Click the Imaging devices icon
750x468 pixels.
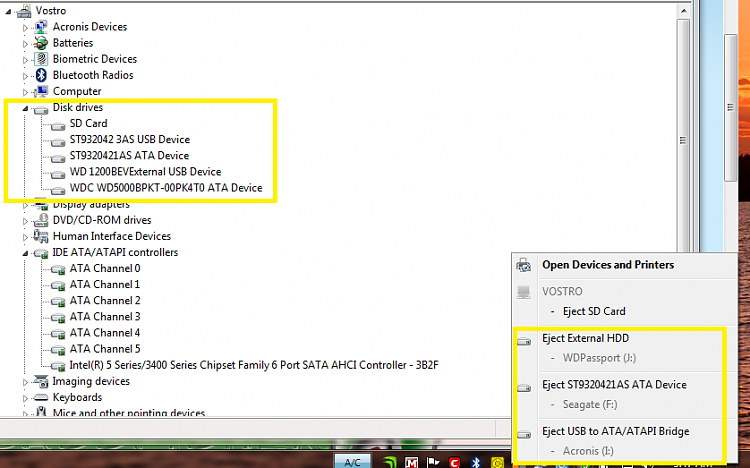(x=41, y=381)
